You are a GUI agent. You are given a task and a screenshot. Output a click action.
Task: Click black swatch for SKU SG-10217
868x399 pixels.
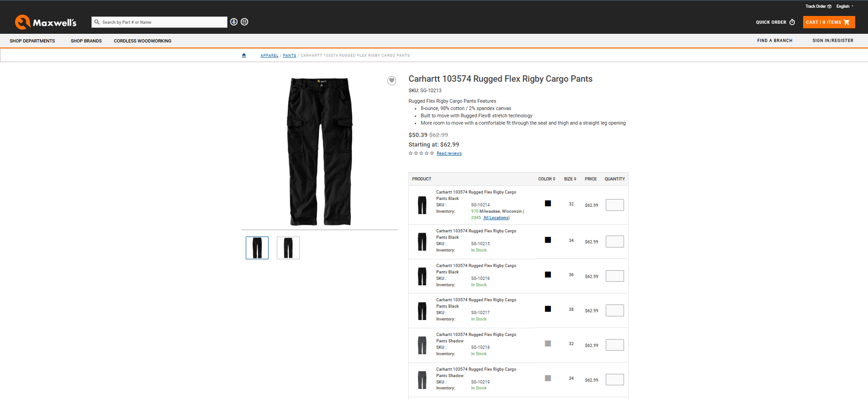548,309
